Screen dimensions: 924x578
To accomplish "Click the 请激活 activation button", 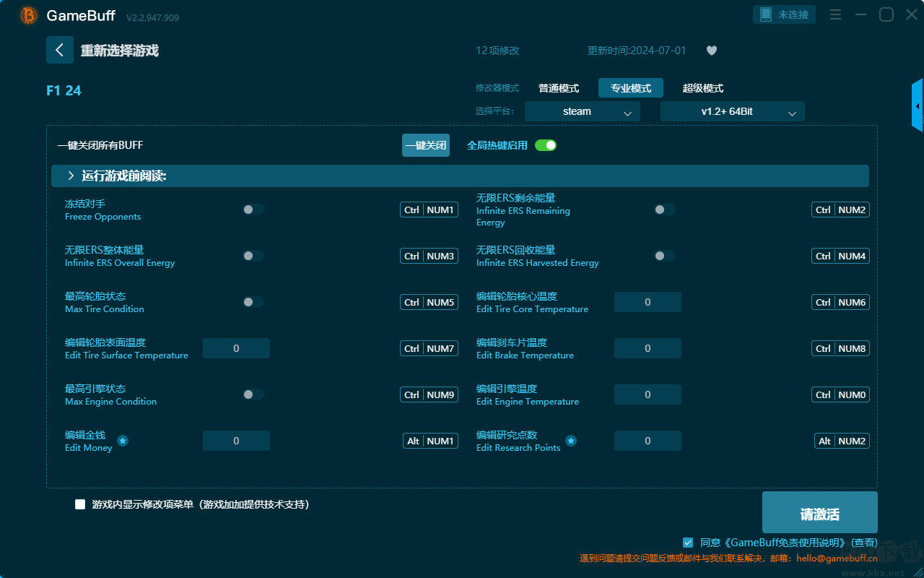I will tap(819, 513).
